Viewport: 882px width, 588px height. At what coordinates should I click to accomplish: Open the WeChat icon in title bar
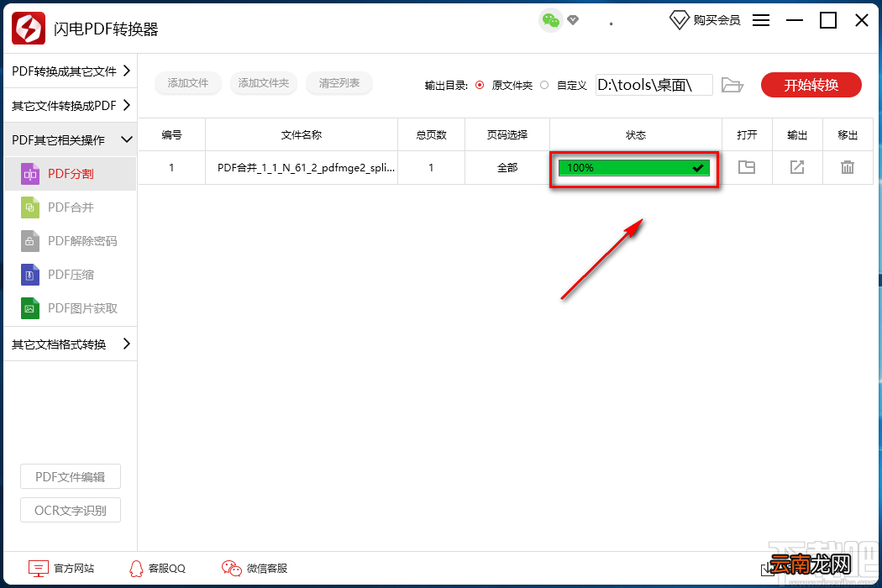pos(551,21)
